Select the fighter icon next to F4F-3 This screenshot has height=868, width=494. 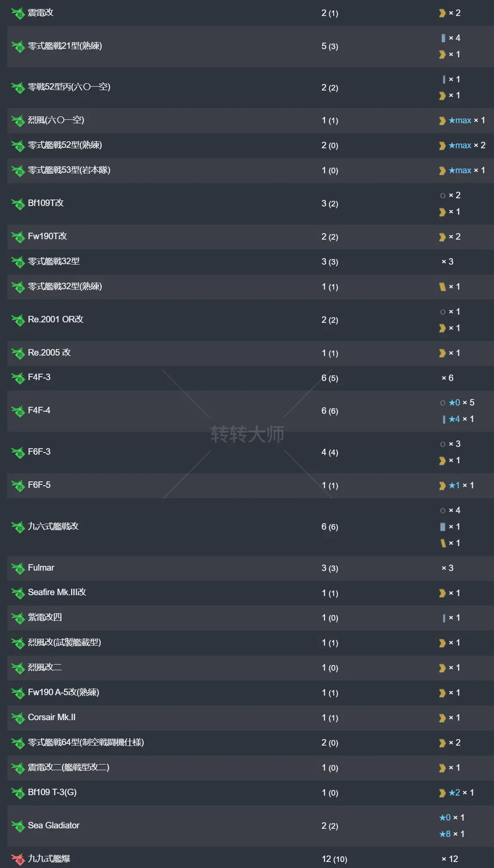17,378
